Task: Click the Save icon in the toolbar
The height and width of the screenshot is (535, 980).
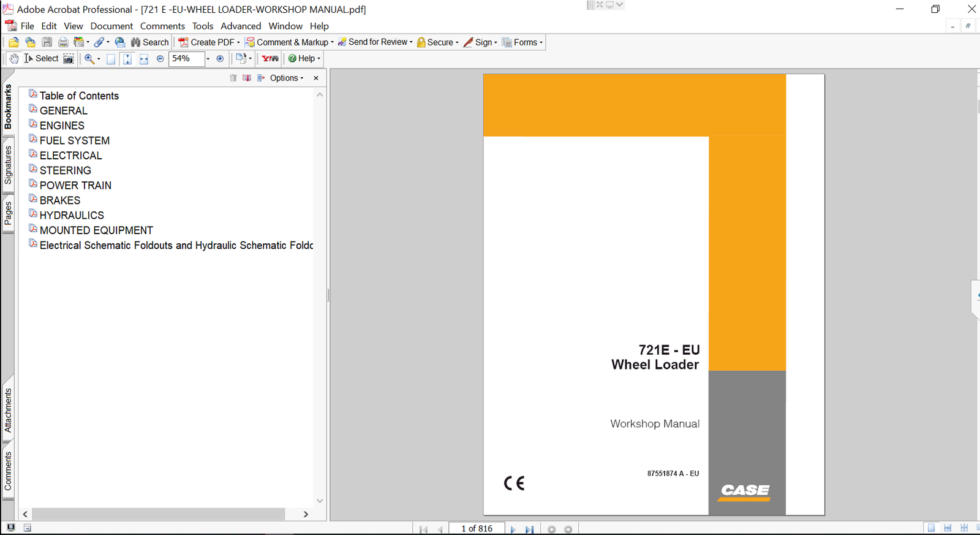Action: point(47,42)
